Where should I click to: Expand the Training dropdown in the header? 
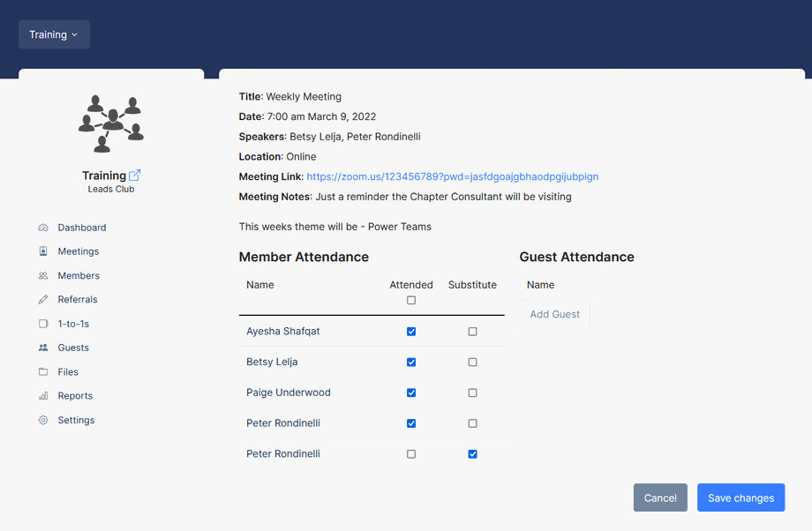(54, 34)
